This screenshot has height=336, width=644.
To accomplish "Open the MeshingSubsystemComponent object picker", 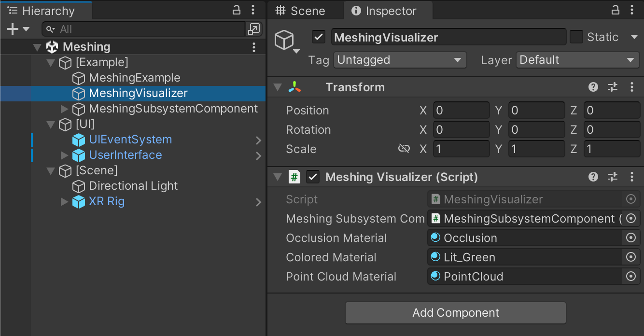I will pos(630,218).
